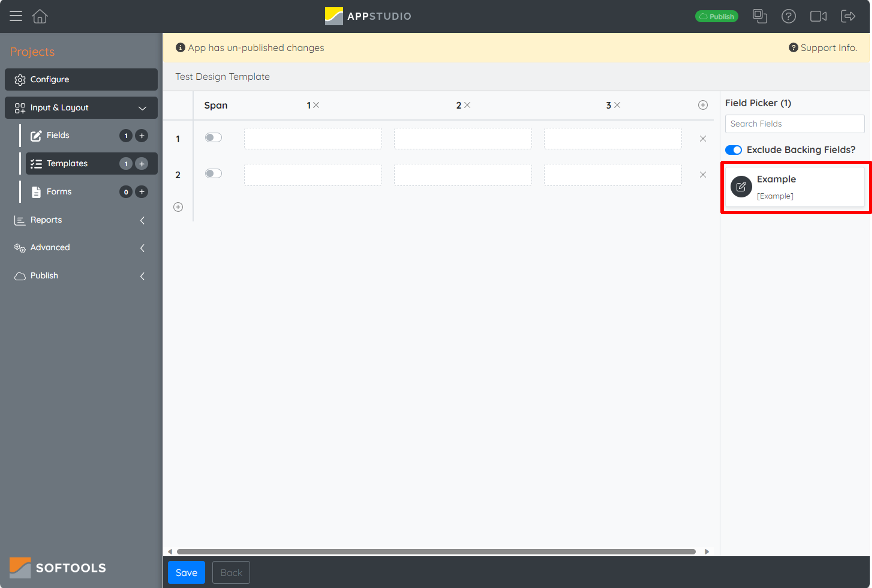
Task: Add a new column with plus circle
Action: [703, 105]
